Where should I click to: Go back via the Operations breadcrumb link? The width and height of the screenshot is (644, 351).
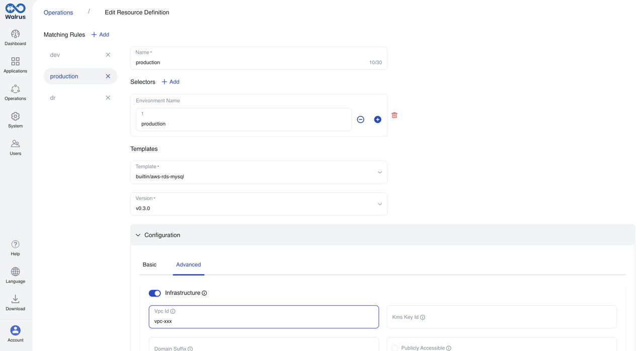pyautogui.click(x=58, y=13)
